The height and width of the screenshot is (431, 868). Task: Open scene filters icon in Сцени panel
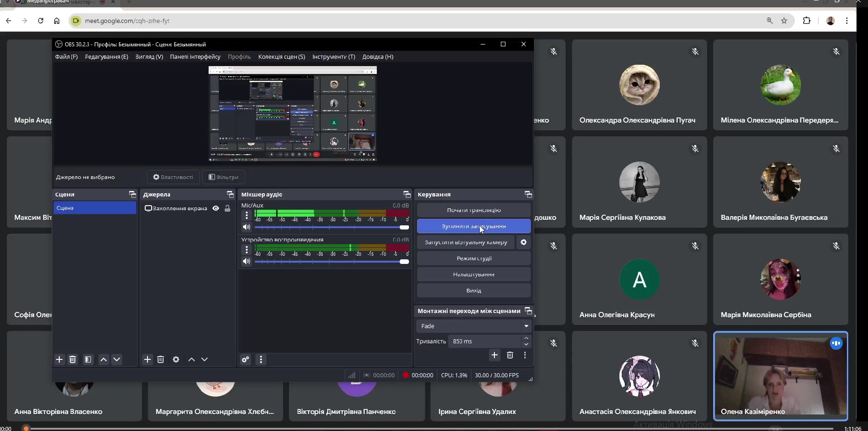pos(88,359)
